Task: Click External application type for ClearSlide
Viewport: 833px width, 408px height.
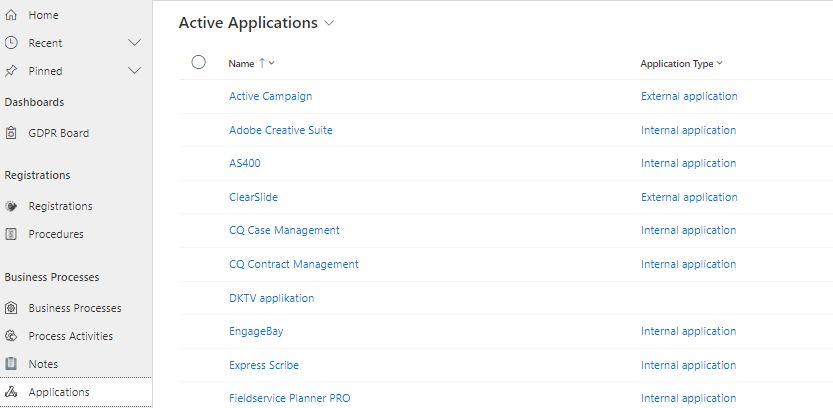Action: tap(689, 197)
